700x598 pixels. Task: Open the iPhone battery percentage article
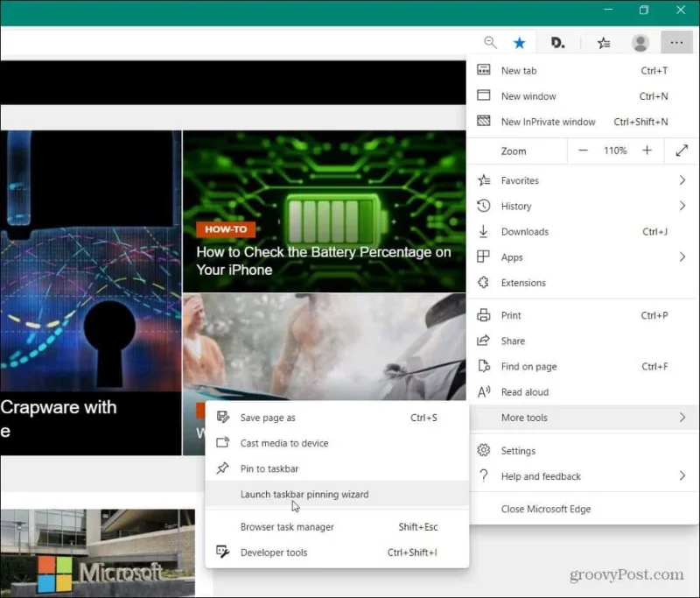(x=324, y=261)
